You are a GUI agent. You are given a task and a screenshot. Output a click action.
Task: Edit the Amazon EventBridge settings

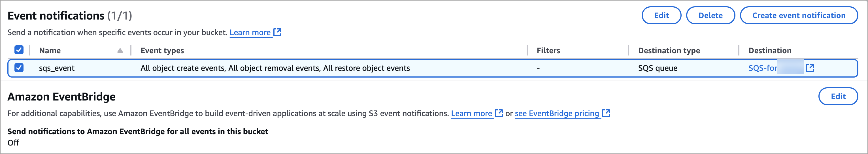(x=838, y=96)
